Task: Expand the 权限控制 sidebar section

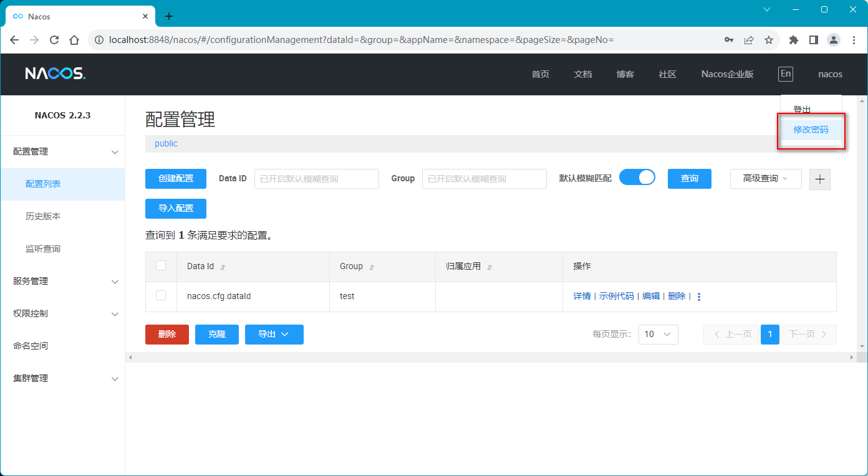Action: [62, 313]
